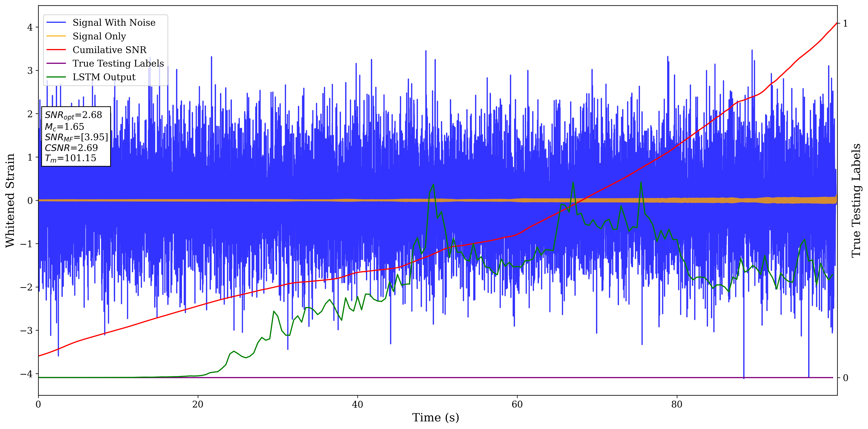868x429 pixels.
Task: Click the Whitened Strain y-axis label
Action: pyautogui.click(x=10, y=200)
